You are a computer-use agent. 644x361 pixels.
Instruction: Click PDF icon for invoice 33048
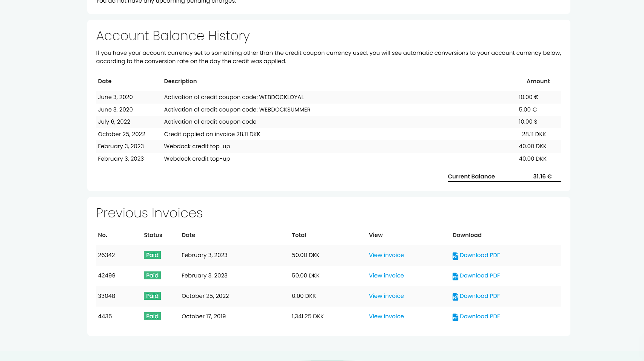pyautogui.click(x=455, y=297)
